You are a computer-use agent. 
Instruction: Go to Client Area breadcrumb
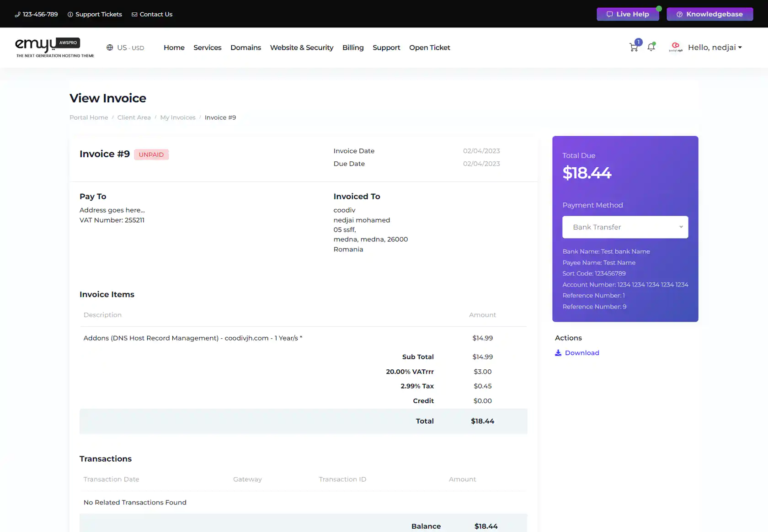(x=134, y=117)
